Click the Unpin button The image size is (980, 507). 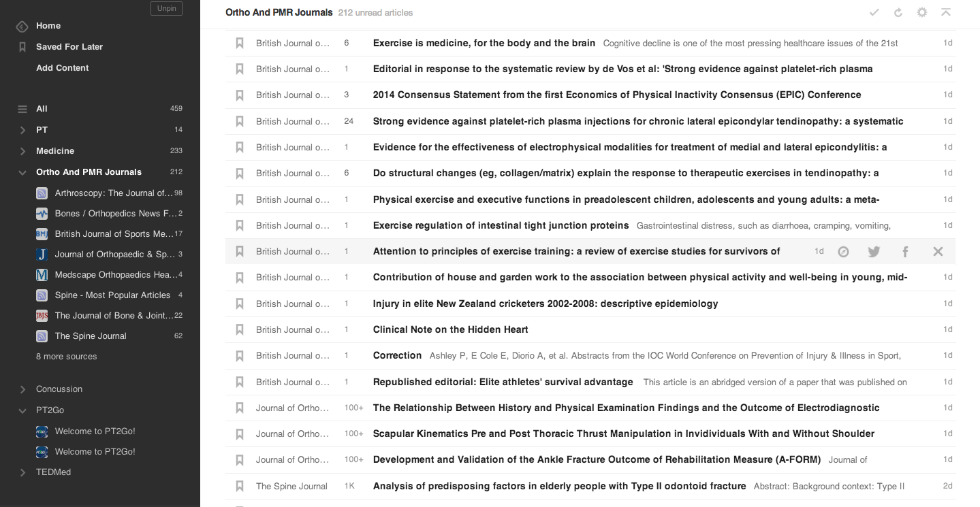point(166,9)
